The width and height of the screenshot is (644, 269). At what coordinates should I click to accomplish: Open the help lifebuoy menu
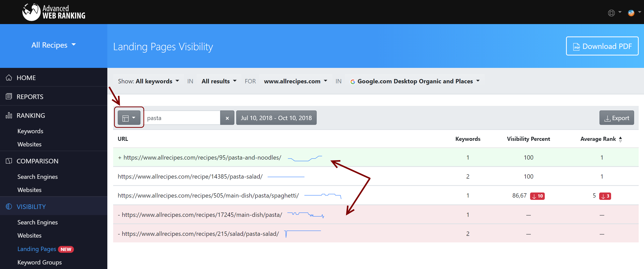click(614, 13)
